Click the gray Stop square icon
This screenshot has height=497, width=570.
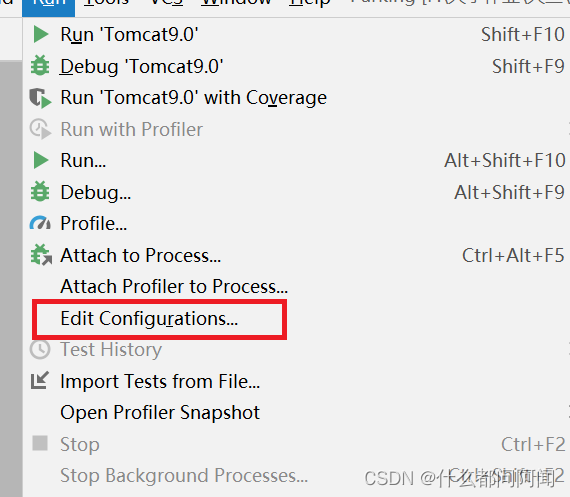tap(40, 443)
